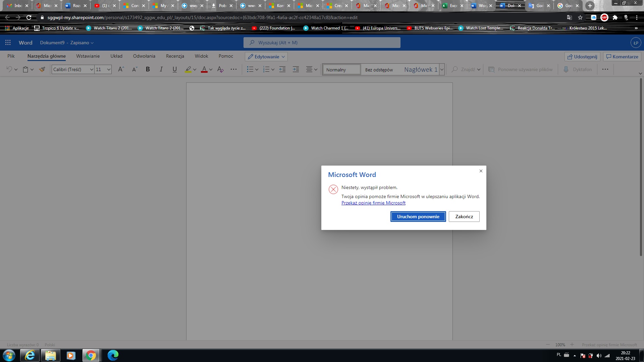Click the Uruchom ponownie button
Screen dimensions: 644x362
(418, 217)
